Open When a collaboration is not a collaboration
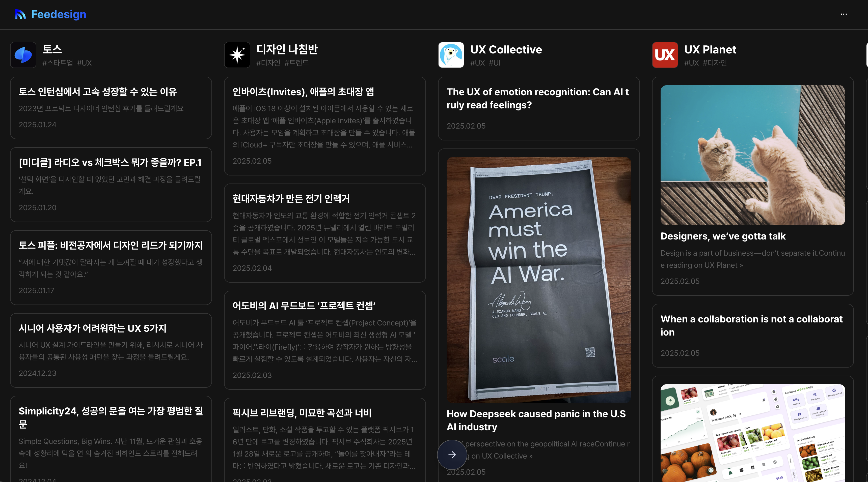868x482 pixels. (x=751, y=325)
